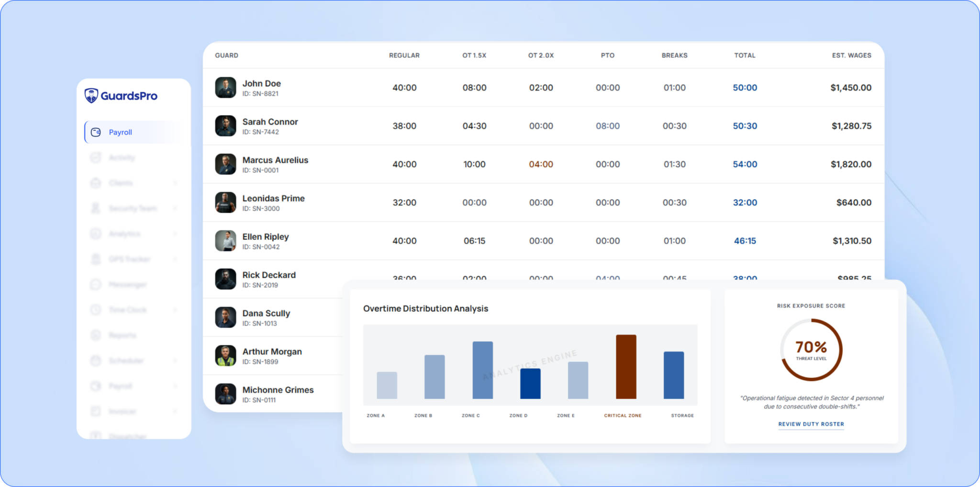Open the Reports sidebar menu item
The width and height of the screenshot is (980, 487).
click(122, 335)
